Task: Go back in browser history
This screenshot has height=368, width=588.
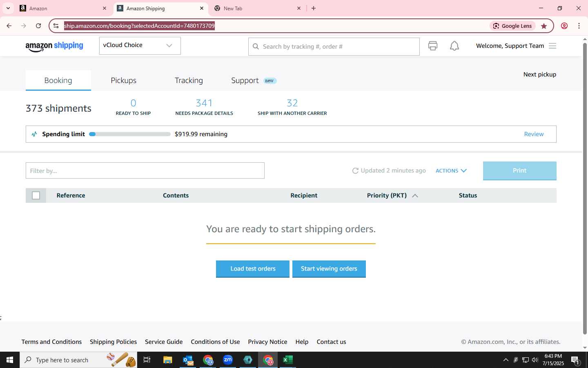Action: click(x=9, y=26)
